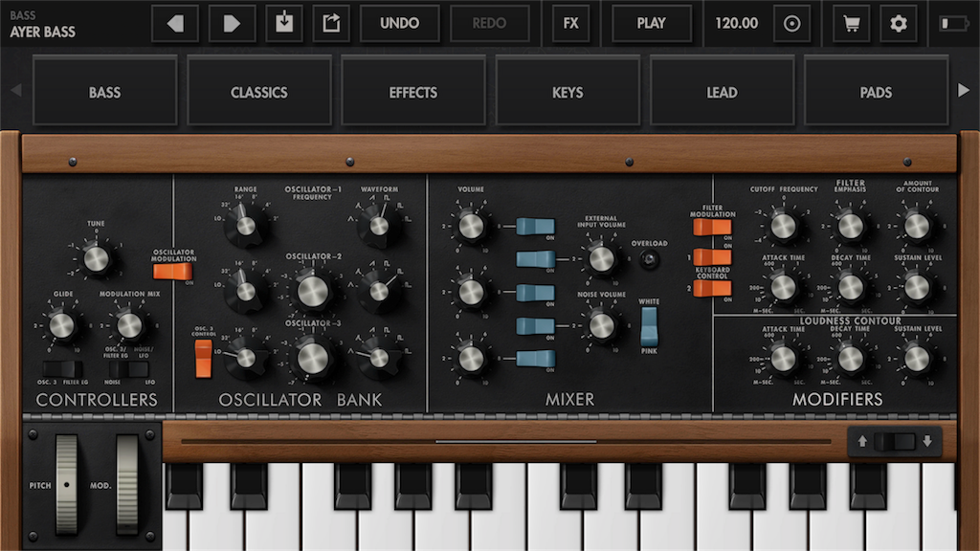
Task: Toggle the Filter Modulation orange switch
Action: pos(712,227)
